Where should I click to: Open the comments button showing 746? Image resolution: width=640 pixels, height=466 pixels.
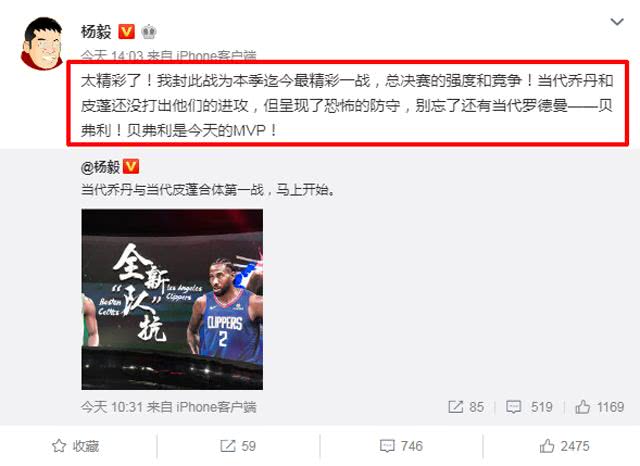click(x=401, y=446)
